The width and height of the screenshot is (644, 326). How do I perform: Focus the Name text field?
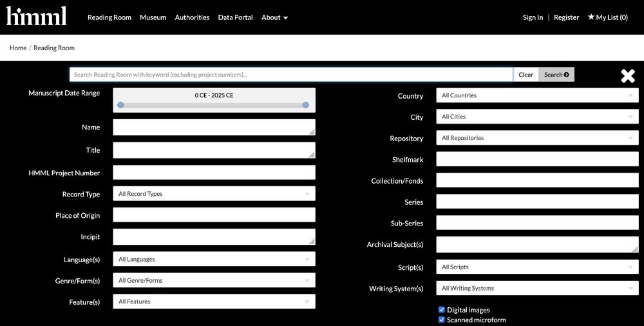tap(214, 127)
